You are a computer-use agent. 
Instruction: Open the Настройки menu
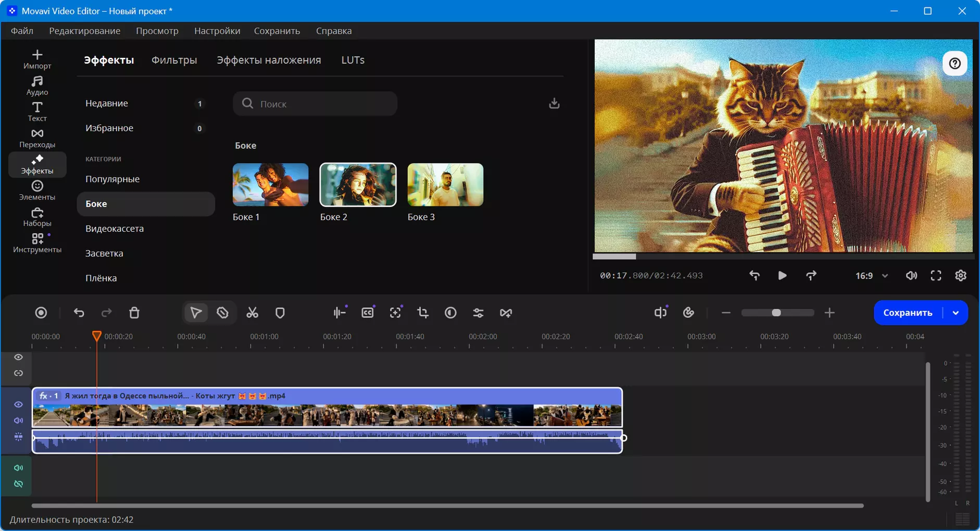(x=217, y=31)
